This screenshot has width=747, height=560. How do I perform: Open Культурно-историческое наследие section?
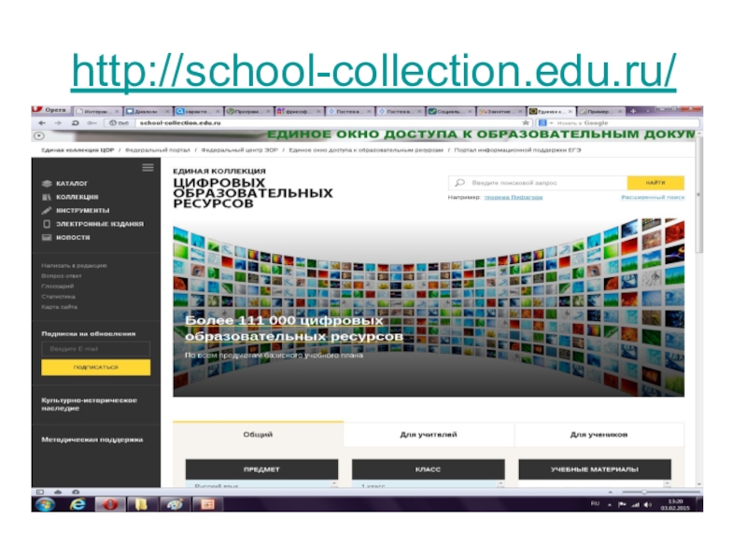[89, 404]
